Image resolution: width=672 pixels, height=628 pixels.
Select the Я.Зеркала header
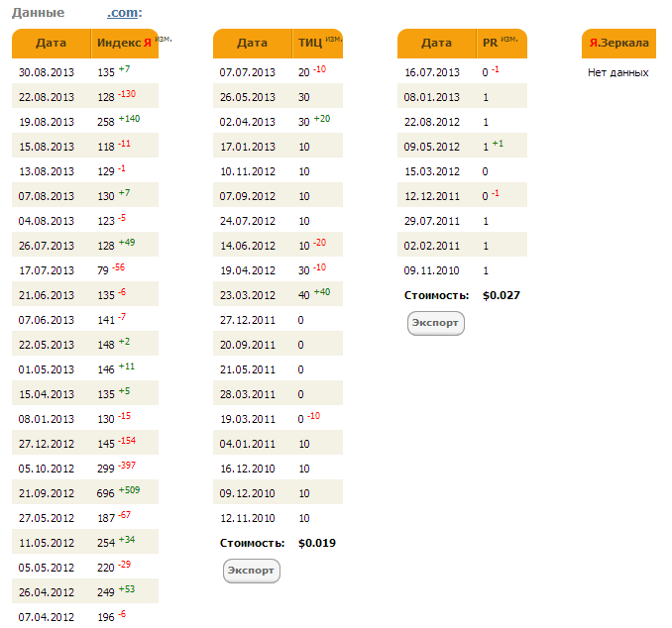click(x=618, y=44)
